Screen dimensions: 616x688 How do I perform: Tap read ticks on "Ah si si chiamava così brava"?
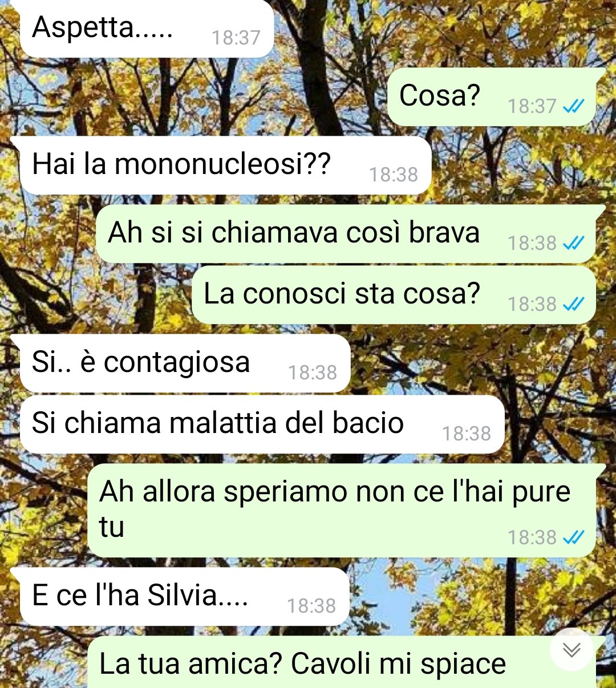573,243
